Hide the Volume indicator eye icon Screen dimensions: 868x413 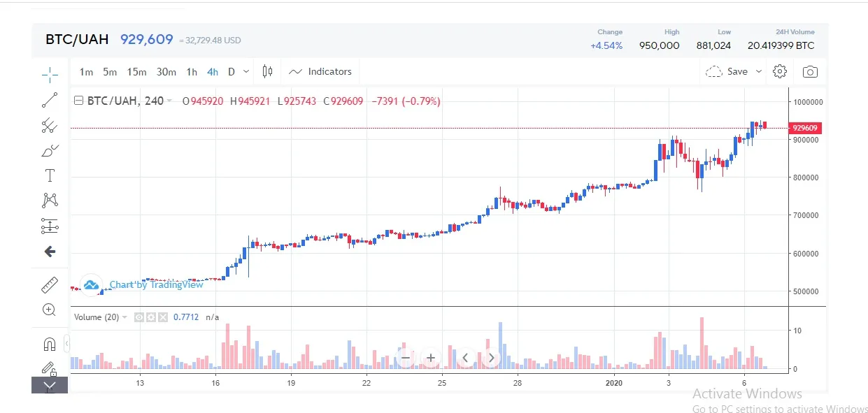(139, 317)
